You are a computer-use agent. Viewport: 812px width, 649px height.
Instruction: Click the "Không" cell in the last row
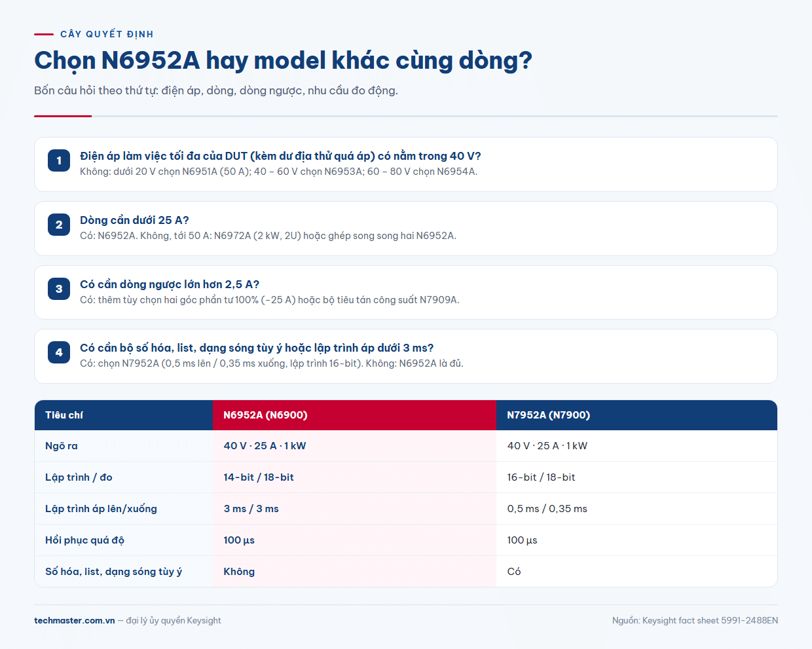tap(239, 572)
